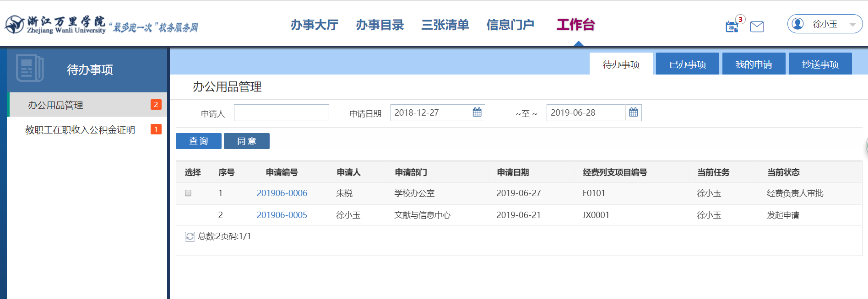Click the 查询 search button
868x299 pixels.
[x=199, y=141]
